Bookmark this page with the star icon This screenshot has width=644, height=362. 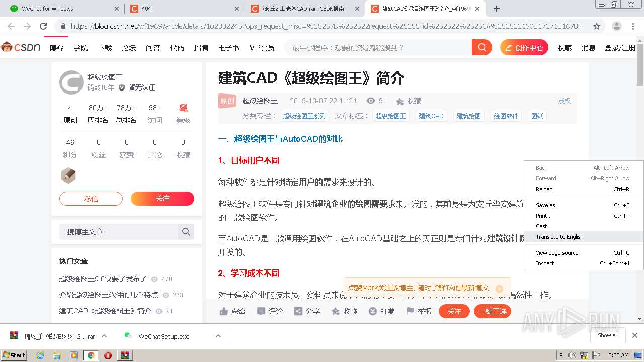[x=597, y=26]
